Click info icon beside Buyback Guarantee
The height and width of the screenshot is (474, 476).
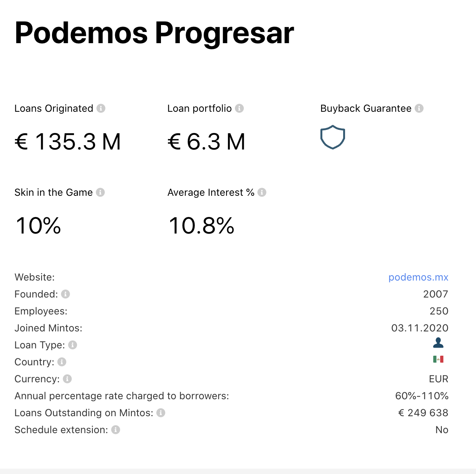419,108
